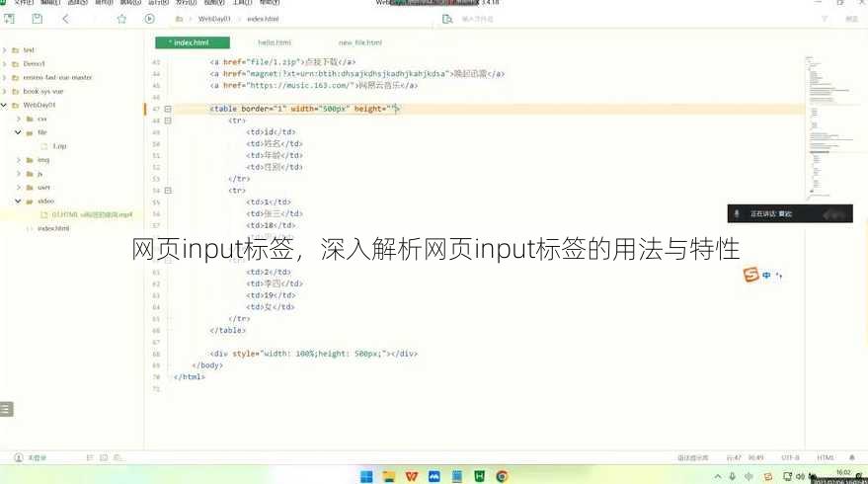Click the css folder icon
The image size is (868, 484).
pyautogui.click(x=30, y=120)
